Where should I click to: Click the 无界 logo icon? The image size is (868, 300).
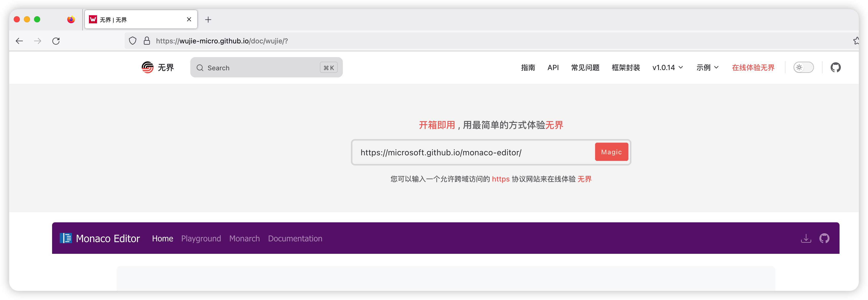148,67
